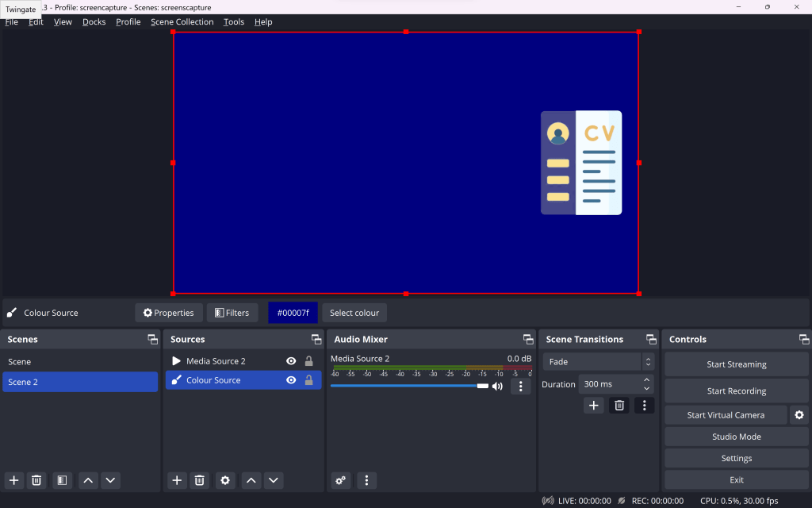This screenshot has height=508, width=812.
Task: Move source down arrow in Sources panel
Action: (274, 480)
